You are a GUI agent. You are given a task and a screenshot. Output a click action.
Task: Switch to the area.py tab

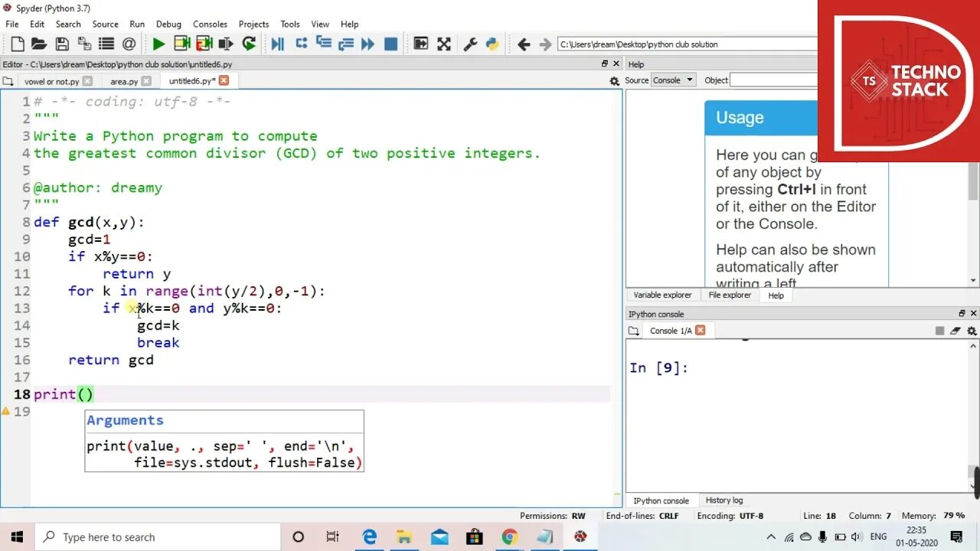(124, 80)
